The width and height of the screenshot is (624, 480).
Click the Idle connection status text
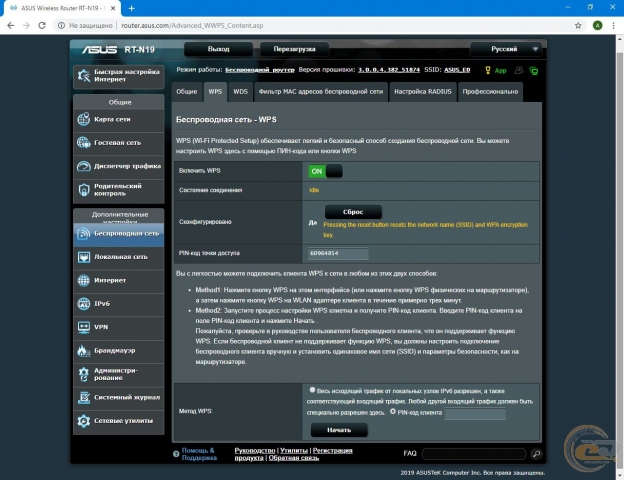tap(314, 190)
